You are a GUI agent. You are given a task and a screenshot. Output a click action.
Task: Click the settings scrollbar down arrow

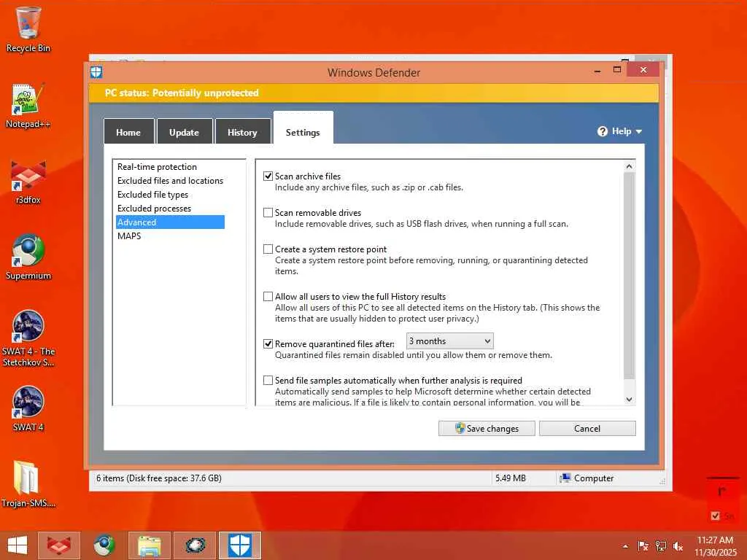[x=630, y=400]
